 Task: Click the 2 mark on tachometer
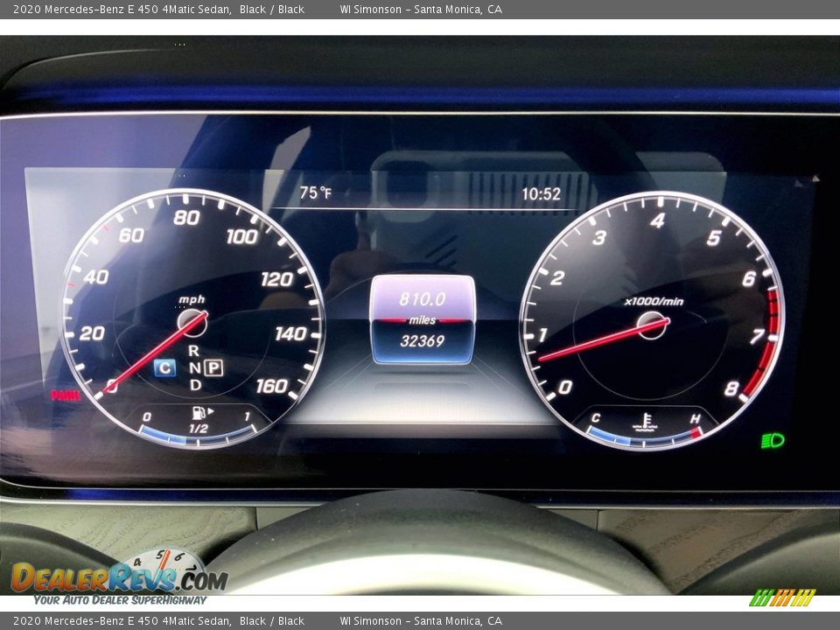click(557, 277)
